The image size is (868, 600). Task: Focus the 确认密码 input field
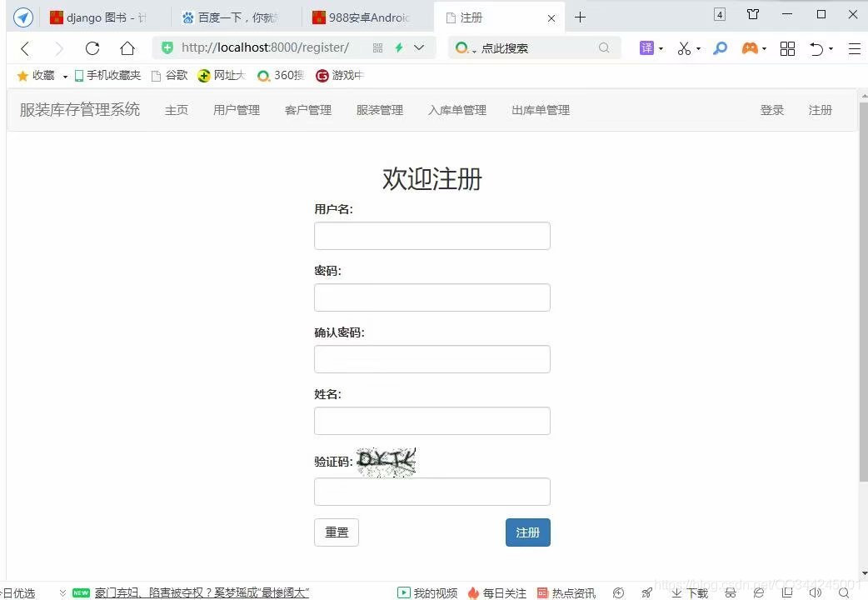point(432,359)
